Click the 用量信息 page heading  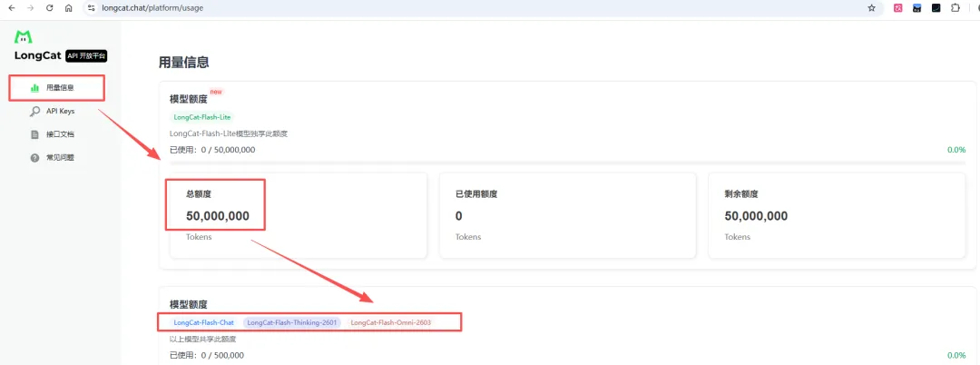pyautogui.click(x=183, y=62)
